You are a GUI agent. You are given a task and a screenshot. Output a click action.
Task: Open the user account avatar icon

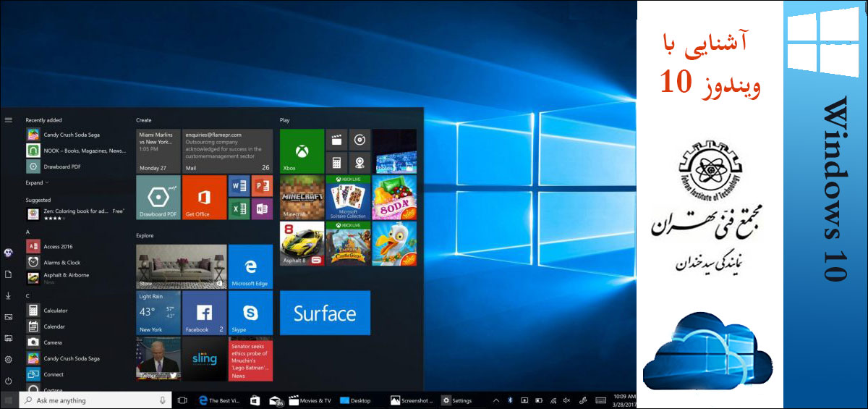pos(9,253)
